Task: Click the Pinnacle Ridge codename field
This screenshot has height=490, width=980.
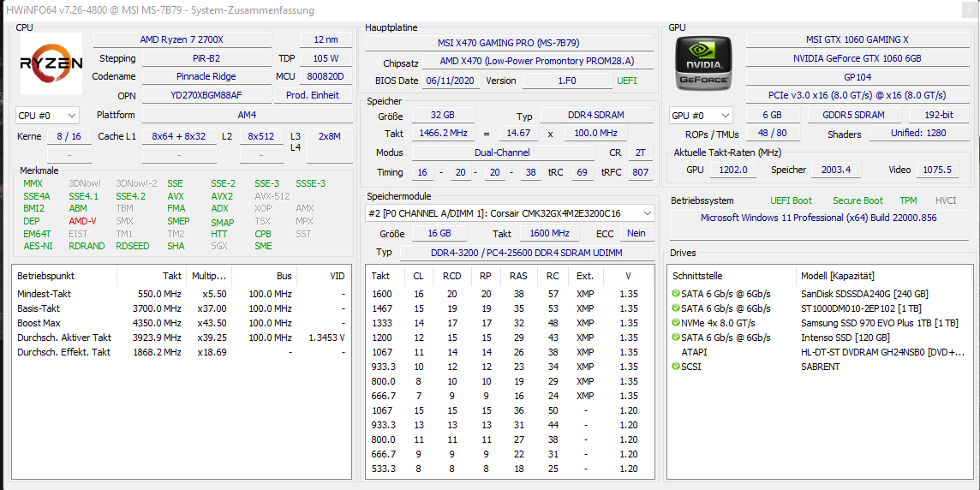Action: click(x=206, y=76)
